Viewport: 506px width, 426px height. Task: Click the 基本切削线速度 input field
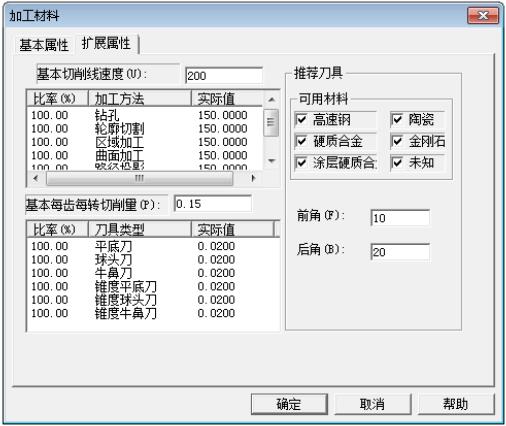[x=224, y=76]
